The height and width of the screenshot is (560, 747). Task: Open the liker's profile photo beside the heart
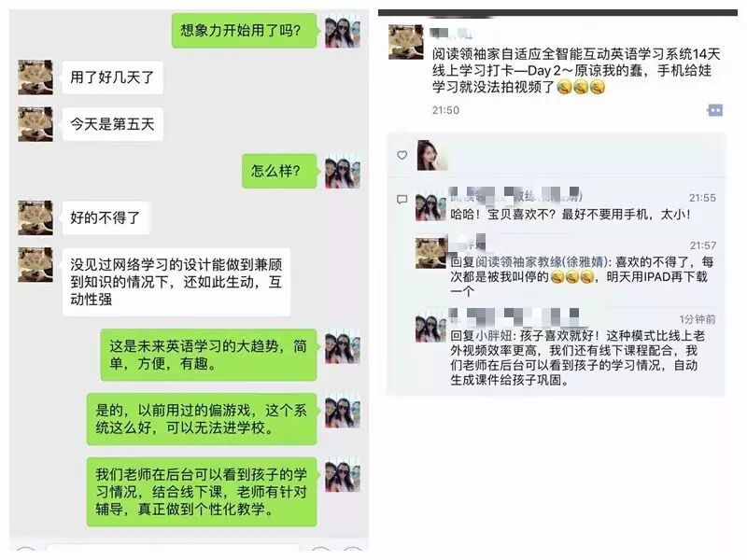[x=432, y=155]
